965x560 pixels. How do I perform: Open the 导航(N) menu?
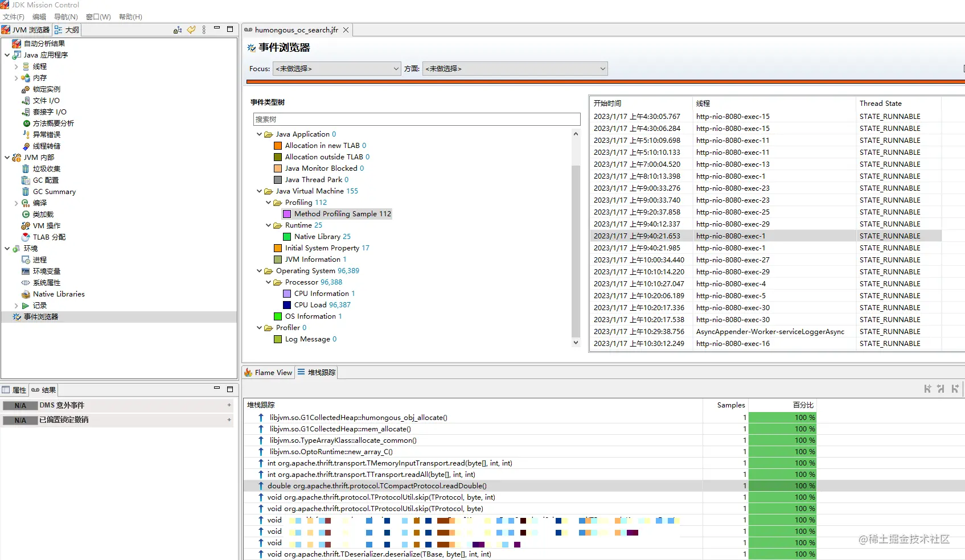[66, 17]
